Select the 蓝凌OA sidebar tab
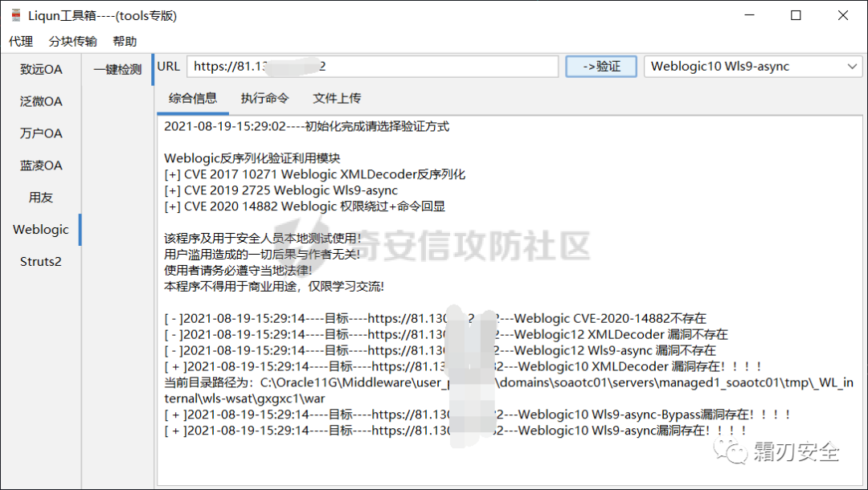 click(x=41, y=166)
